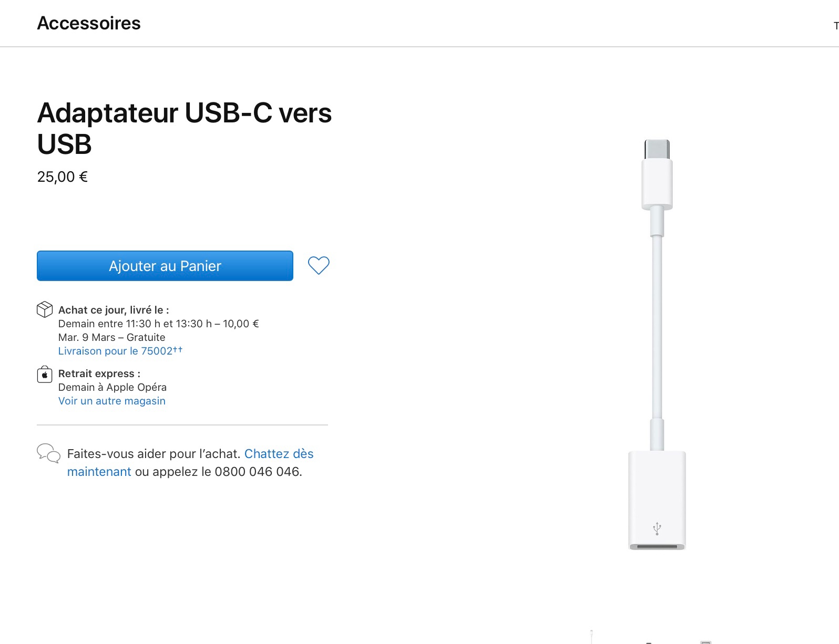
Task: Click the Mar. 9 Mars – Gratuite delivery line
Action: point(111,337)
